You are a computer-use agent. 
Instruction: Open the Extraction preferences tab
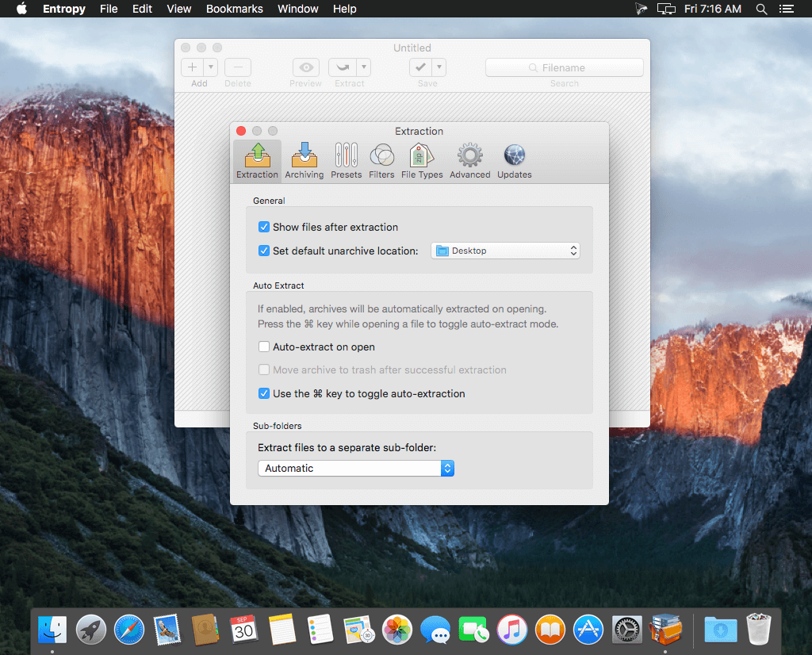[x=258, y=161]
